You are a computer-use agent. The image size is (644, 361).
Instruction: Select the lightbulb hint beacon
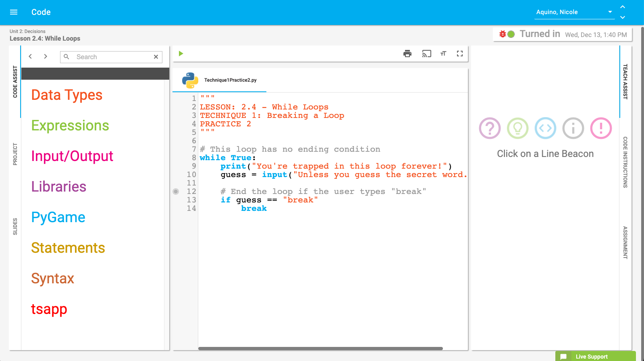tap(517, 128)
